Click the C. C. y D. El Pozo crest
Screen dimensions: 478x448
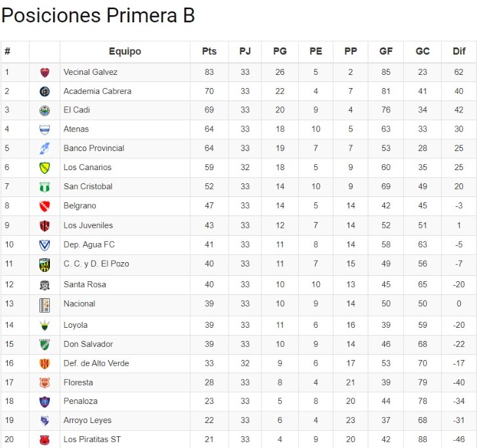click(x=45, y=265)
